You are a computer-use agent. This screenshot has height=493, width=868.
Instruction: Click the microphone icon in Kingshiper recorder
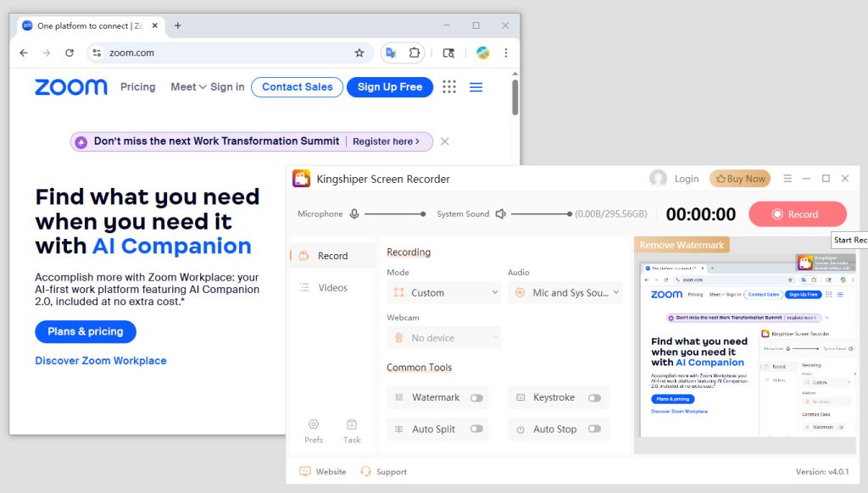pyautogui.click(x=354, y=214)
